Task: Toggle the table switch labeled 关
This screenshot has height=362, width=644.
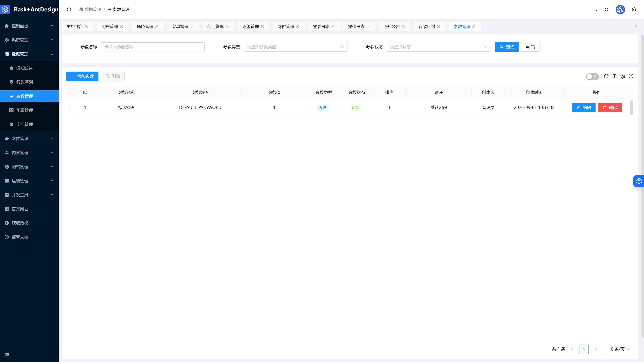Action: [593, 77]
